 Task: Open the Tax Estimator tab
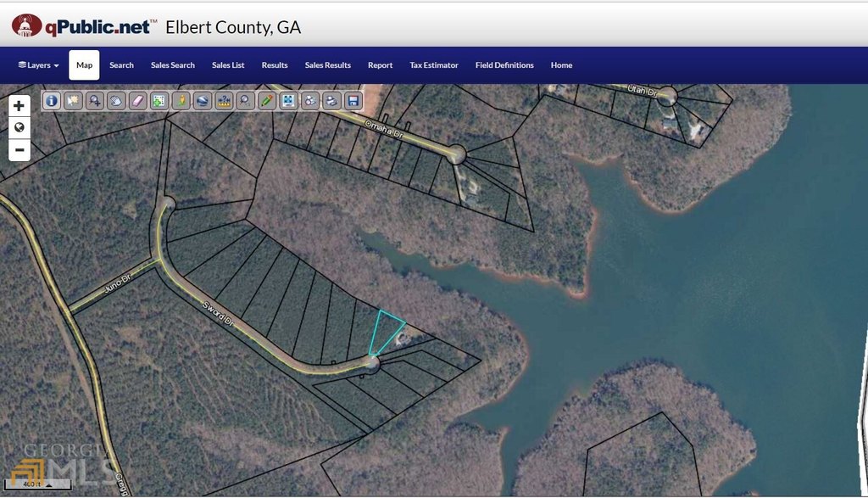pos(434,65)
